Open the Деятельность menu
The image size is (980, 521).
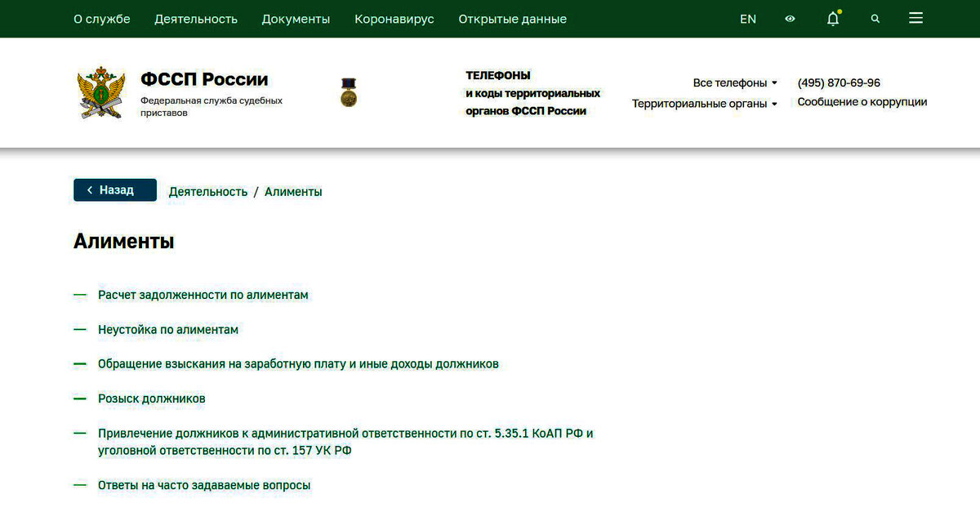pyautogui.click(x=196, y=19)
